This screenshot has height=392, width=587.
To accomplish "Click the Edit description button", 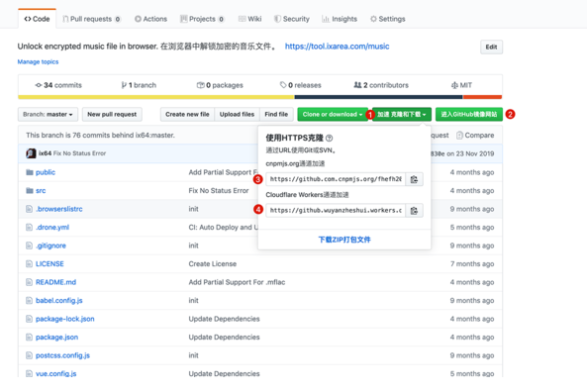I will pos(491,47).
